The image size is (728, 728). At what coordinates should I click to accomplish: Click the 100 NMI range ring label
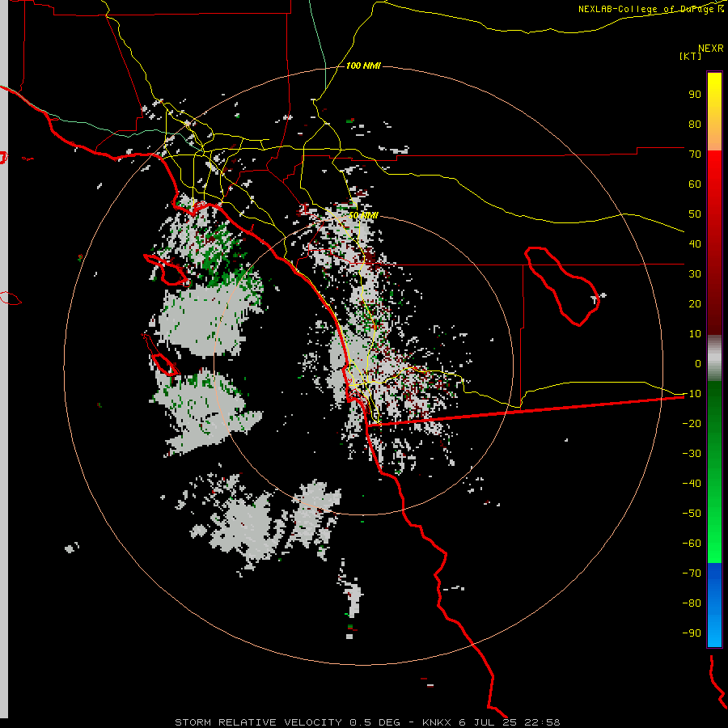click(x=363, y=66)
